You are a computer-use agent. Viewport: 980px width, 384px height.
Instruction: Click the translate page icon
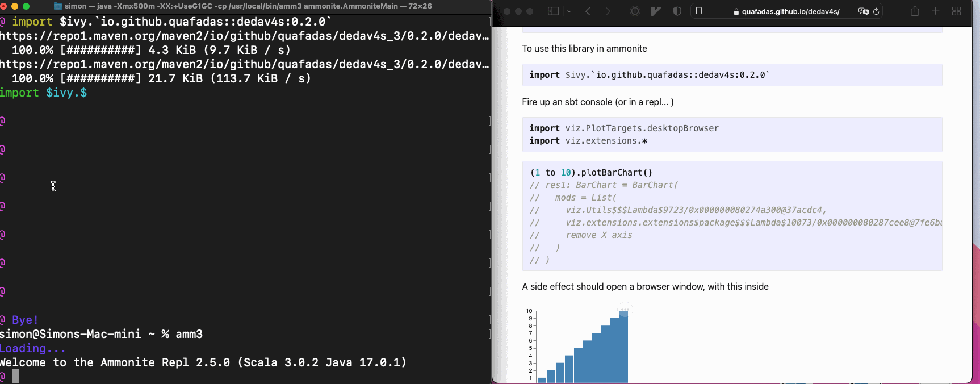(864, 11)
